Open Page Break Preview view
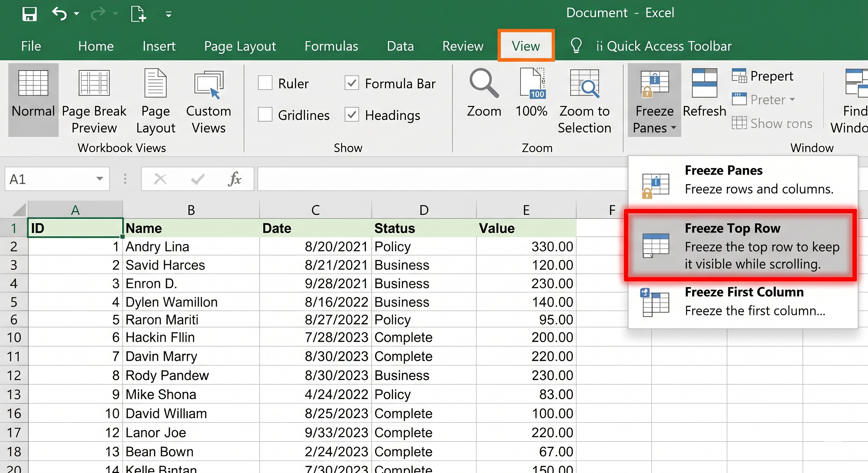Image resolution: width=868 pixels, height=473 pixels. tap(94, 101)
